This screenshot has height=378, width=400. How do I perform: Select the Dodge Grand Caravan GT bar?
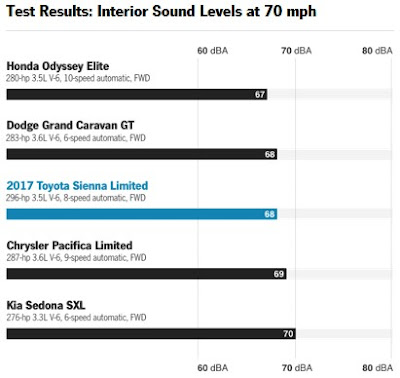[x=142, y=154]
